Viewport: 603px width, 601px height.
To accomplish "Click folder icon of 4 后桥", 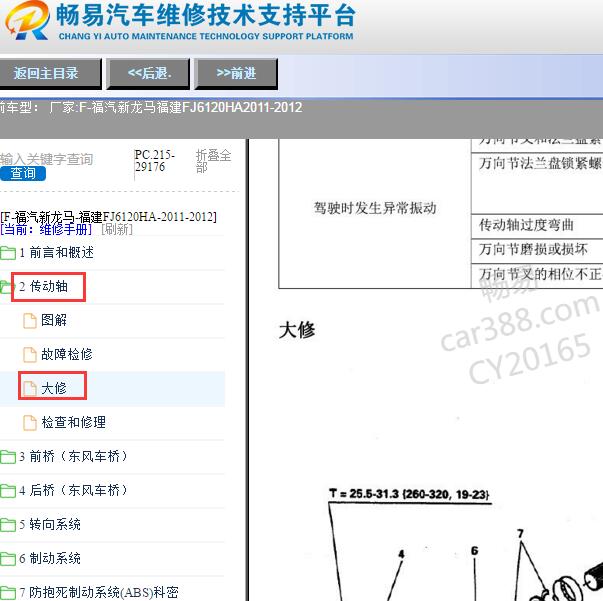I will [8, 491].
